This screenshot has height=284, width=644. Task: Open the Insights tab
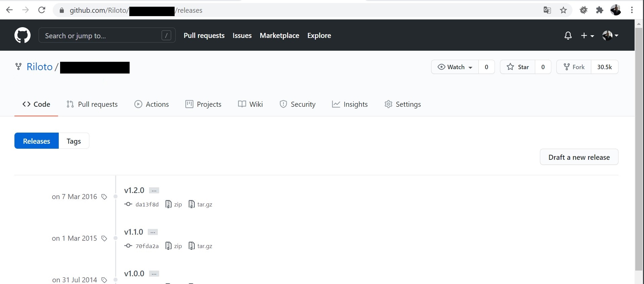pos(350,104)
